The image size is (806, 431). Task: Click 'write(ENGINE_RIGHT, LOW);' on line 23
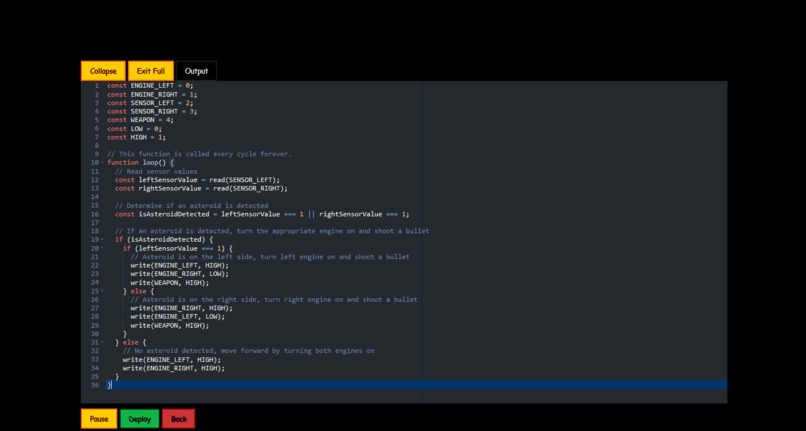pyautogui.click(x=179, y=274)
